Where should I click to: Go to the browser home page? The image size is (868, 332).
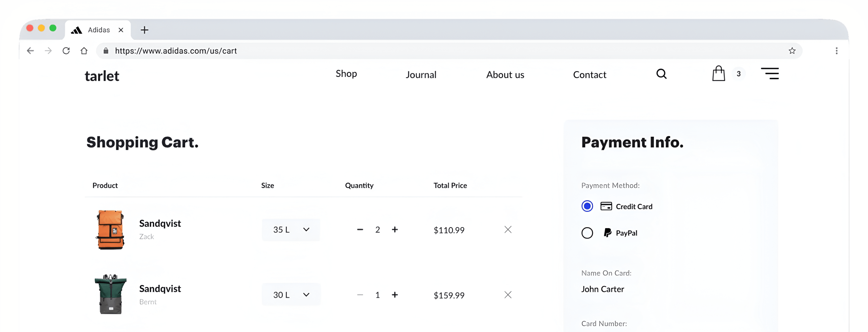pyautogui.click(x=84, y=51)
